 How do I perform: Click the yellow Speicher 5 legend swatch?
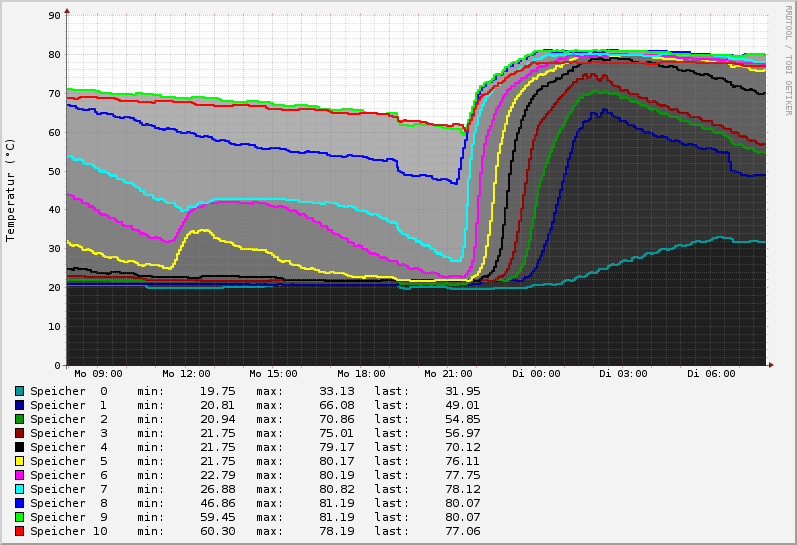click(19, 461)
